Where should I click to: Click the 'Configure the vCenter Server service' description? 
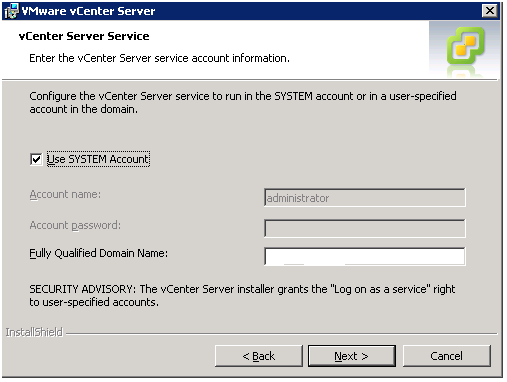pyautogui.click(x=243, y=103)
